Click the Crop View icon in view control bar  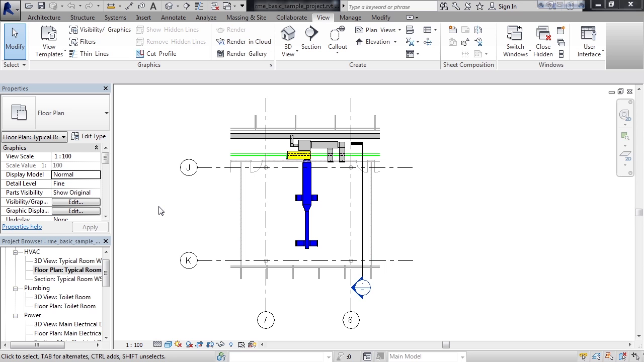[199, 344]
